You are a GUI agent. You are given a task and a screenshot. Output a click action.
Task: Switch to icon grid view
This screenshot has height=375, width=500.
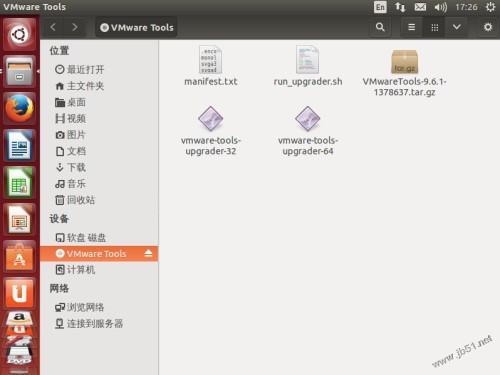[435, 27]
